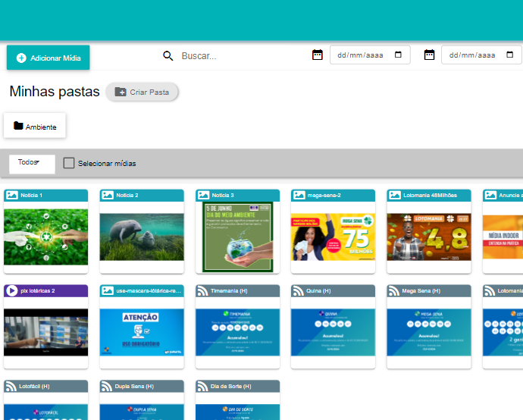
Task: Click the Minhas pastas heading
Action: click(x=55, y=91)
